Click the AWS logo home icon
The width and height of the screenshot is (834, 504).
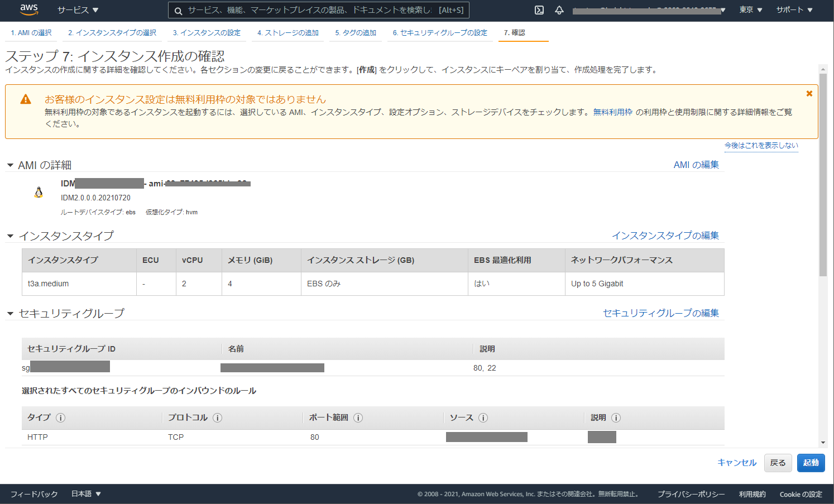pos(29,9)
